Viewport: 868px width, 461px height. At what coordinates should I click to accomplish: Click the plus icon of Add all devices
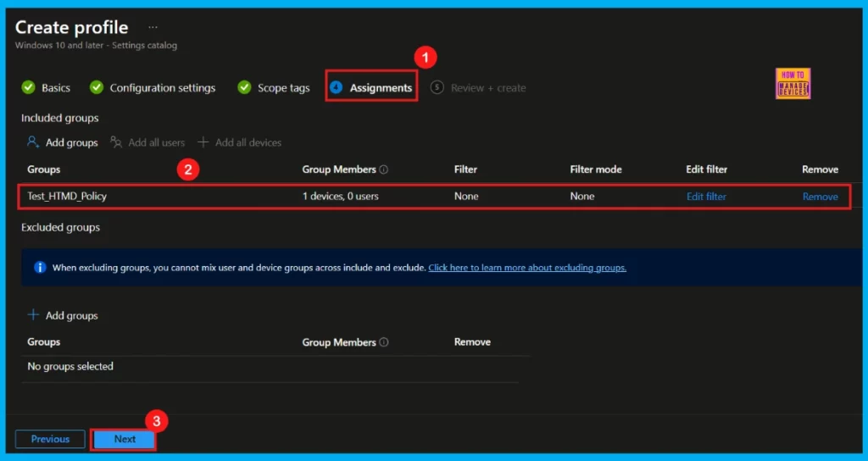[x=203, y=142]
